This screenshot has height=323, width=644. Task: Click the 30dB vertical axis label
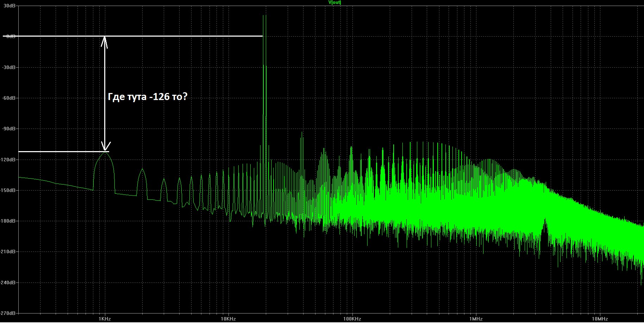[10, 6]
